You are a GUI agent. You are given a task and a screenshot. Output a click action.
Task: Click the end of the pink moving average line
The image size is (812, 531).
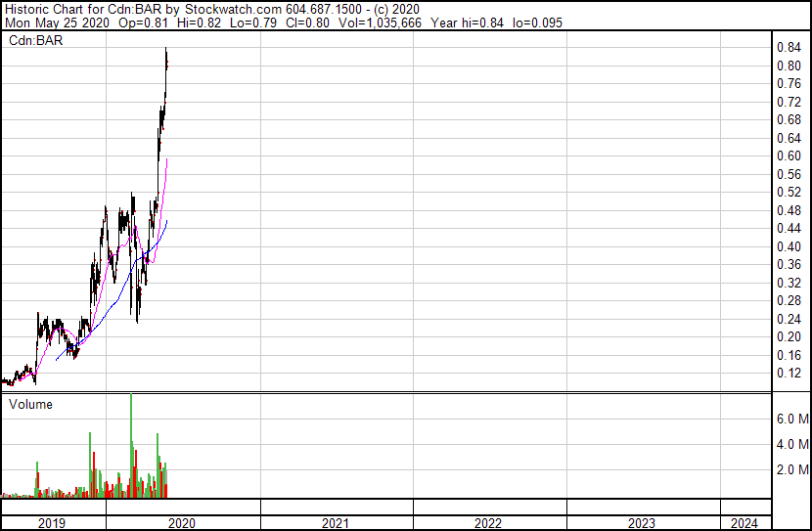pos(167,158)
